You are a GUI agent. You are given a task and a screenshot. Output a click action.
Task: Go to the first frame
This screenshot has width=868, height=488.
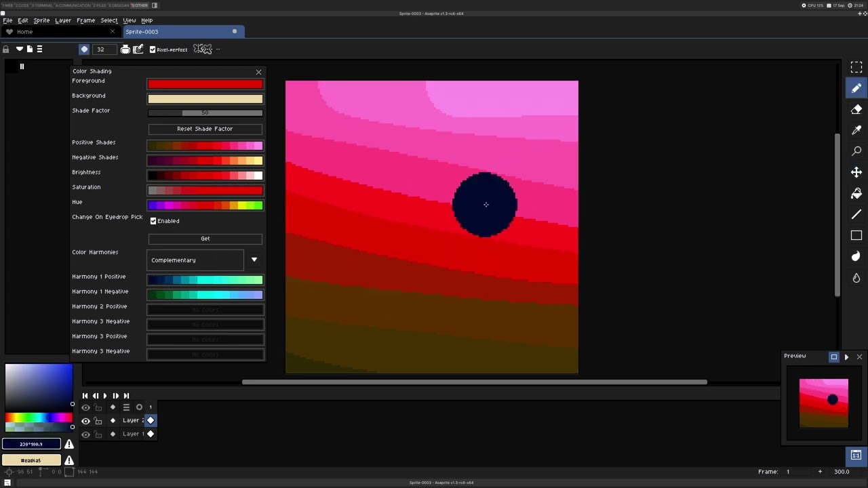click(x=85, y=396)
